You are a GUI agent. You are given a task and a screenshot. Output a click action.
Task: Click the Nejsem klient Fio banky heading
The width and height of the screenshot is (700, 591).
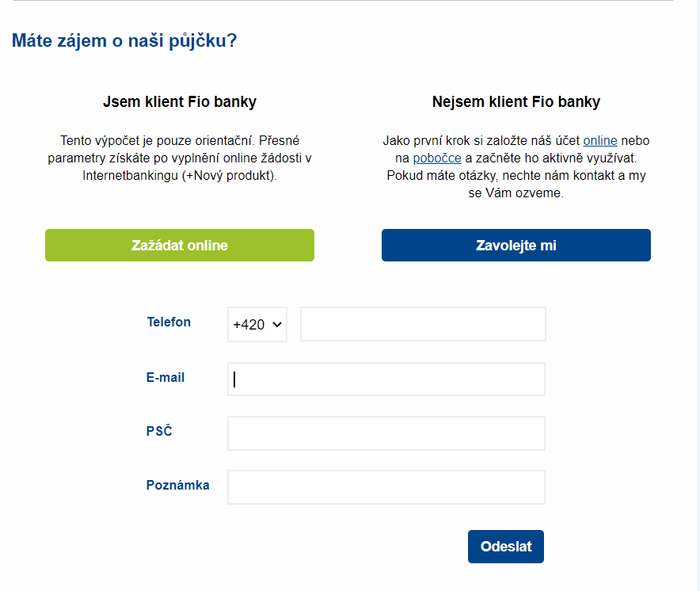click(515, 101)
